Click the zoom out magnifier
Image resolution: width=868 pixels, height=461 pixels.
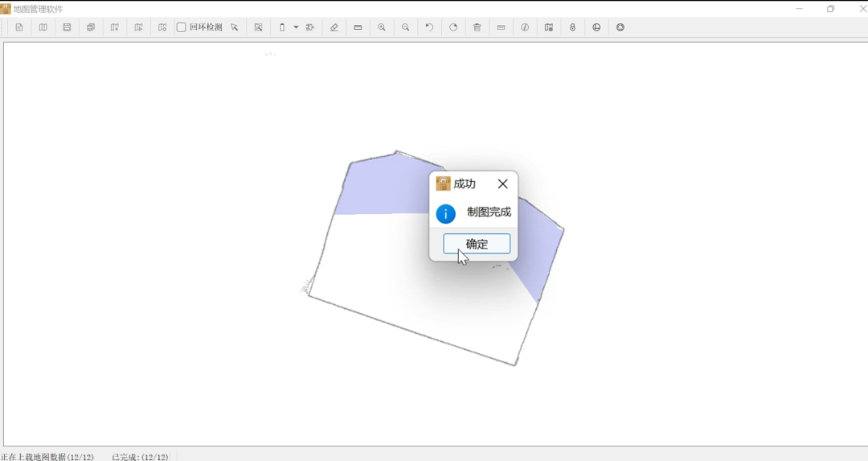tap(406, 27)
